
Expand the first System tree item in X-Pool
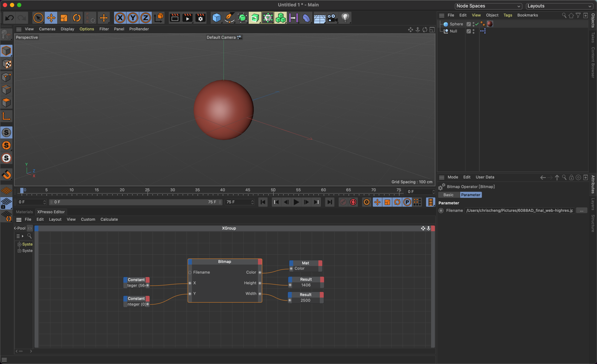pyautogui.click(x=19, y=244)
